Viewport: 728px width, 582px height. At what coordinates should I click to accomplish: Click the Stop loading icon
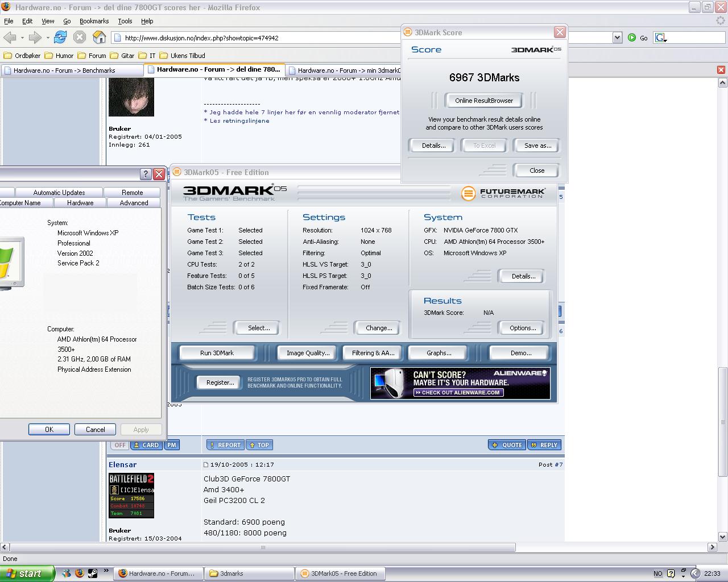[x=80, y=38]
